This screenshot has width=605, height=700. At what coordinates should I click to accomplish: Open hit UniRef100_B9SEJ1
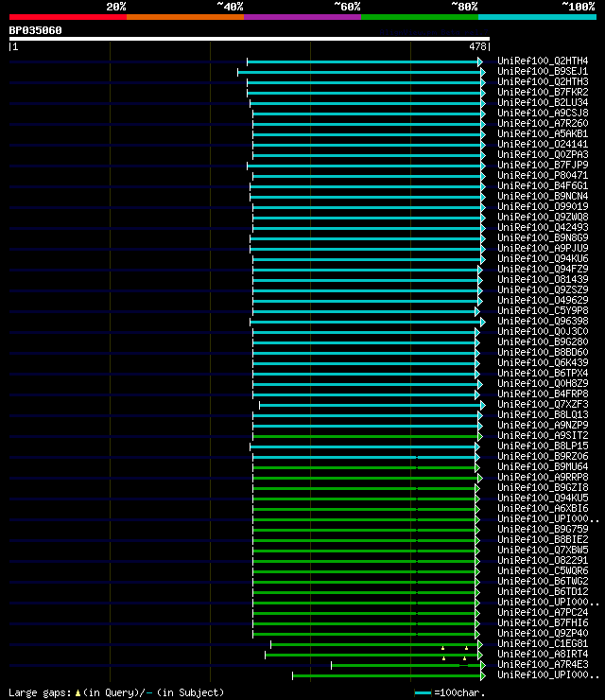(543, 72)
